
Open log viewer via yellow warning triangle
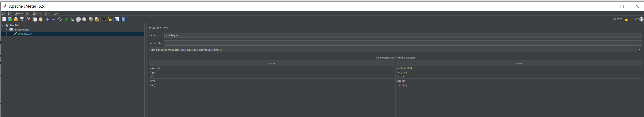click(626, 19)
